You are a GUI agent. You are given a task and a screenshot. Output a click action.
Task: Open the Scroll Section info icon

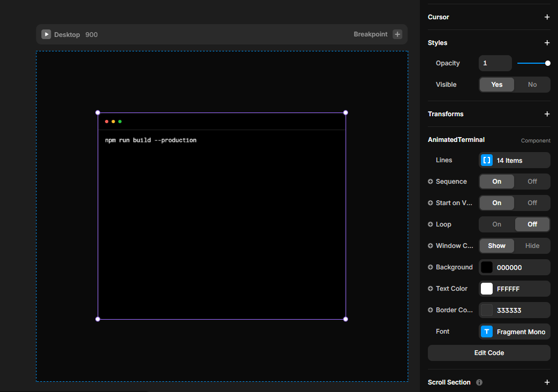point(479,382)
